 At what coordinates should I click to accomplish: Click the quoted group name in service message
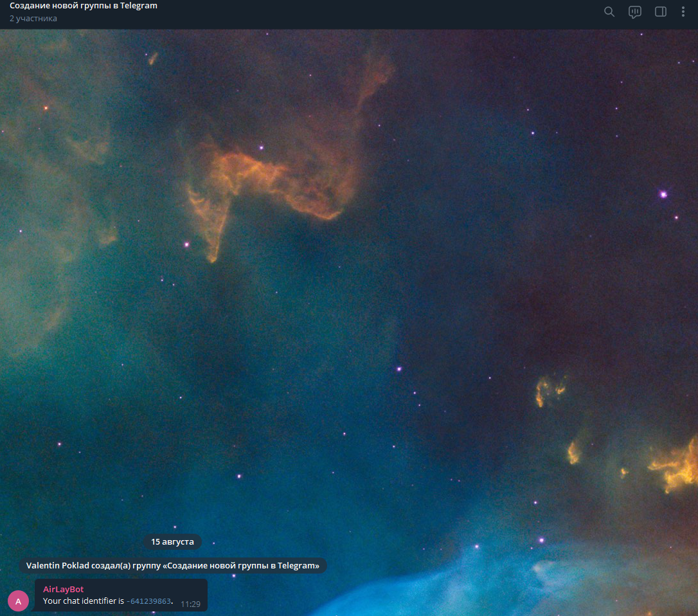[244, 566]
